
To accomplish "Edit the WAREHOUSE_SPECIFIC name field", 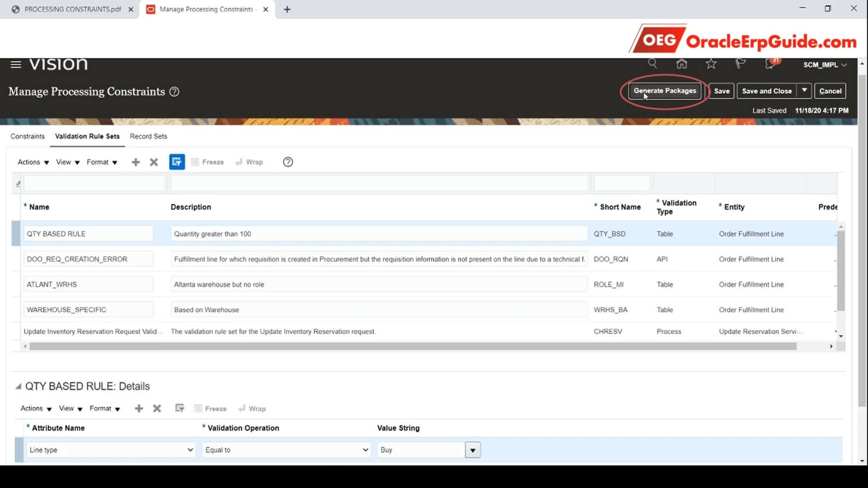I will click(88, 309).
